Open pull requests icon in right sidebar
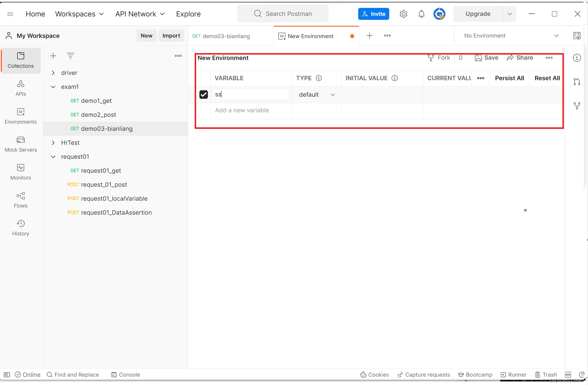The width and height of the screenshot is (588, 386). coord(577,82)
